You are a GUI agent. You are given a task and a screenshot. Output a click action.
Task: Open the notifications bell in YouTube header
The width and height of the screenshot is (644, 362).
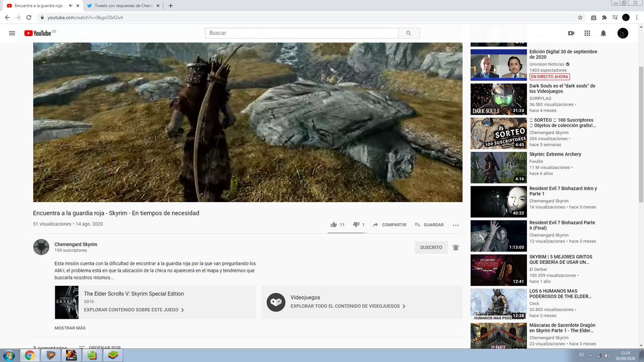(x=603, y=33)
